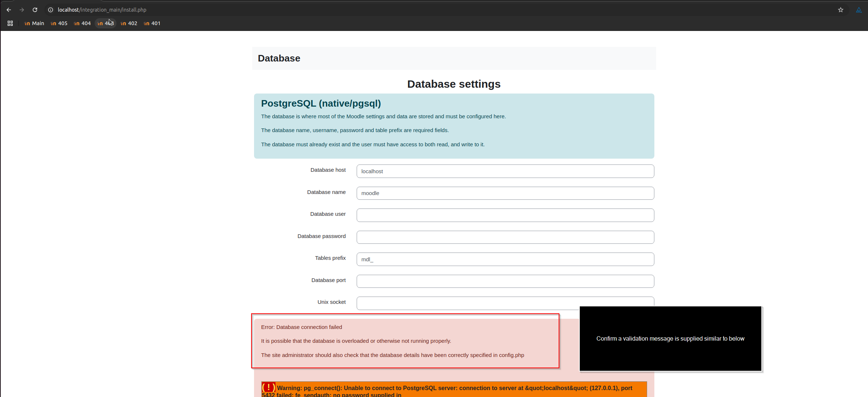Open the 404 bookmark
The width and height of the screenshot is (868, 397).
point(82,23)
